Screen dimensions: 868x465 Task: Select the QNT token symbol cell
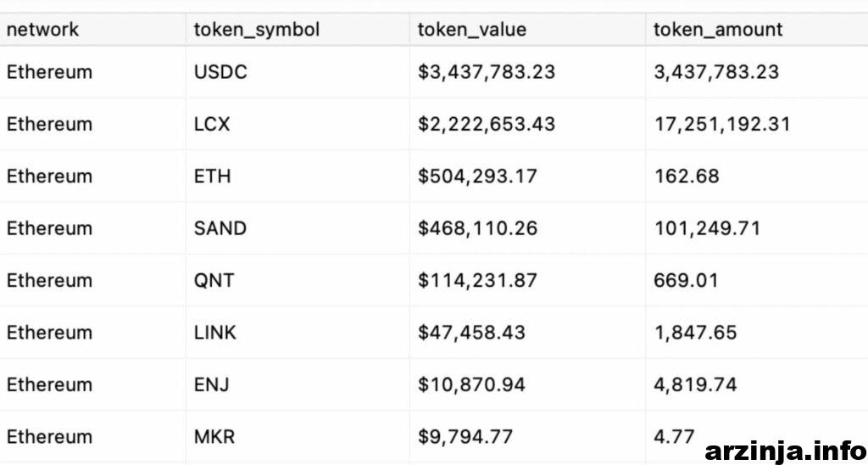(298, 280)
